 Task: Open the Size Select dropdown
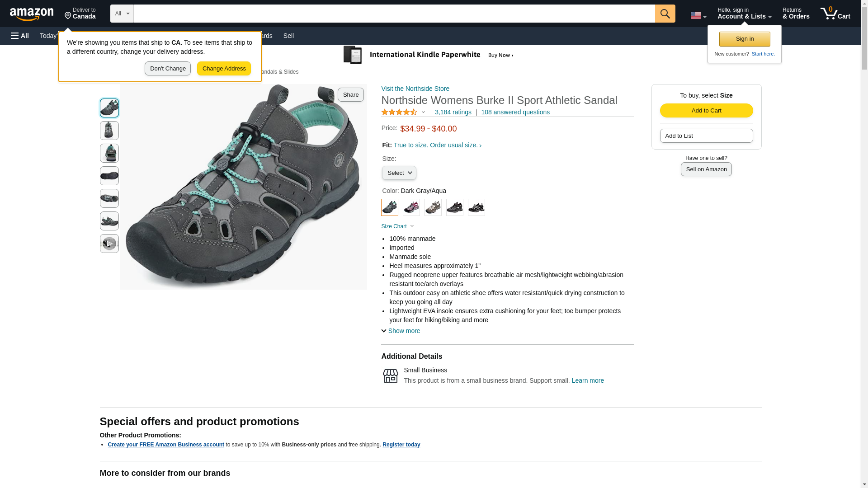pos(399,173)
